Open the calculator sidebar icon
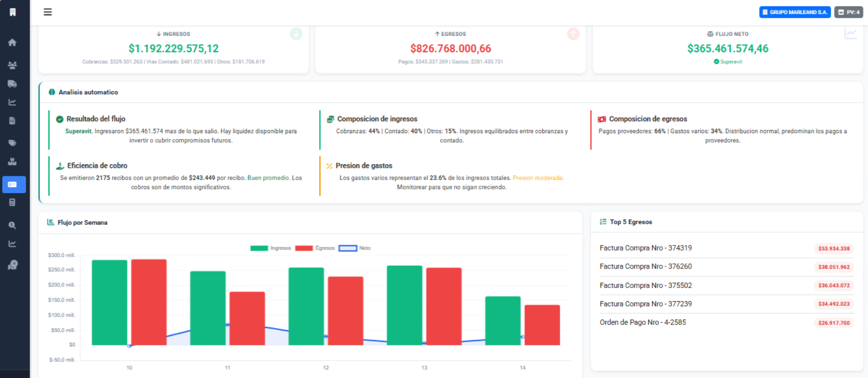 click(x=12, y=202)
